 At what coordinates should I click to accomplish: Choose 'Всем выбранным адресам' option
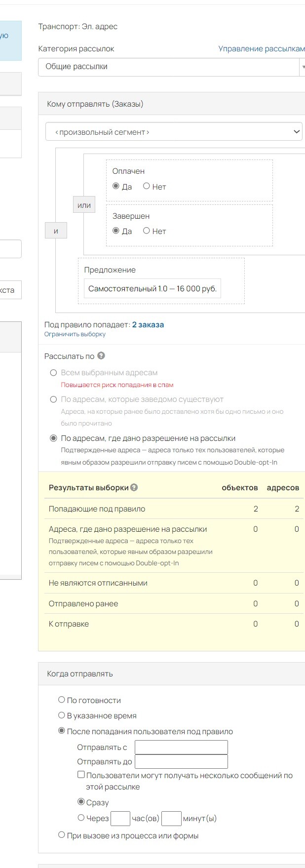(54, 373)
